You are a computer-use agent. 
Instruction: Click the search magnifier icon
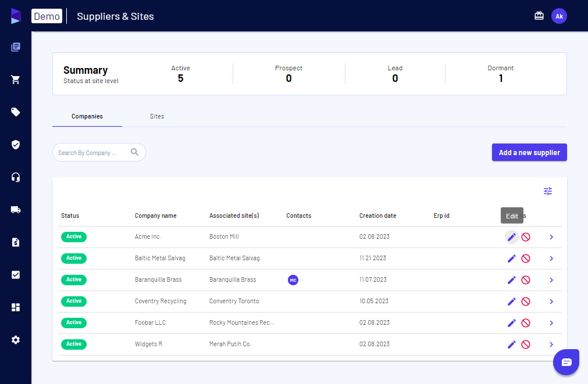(134, 152)
